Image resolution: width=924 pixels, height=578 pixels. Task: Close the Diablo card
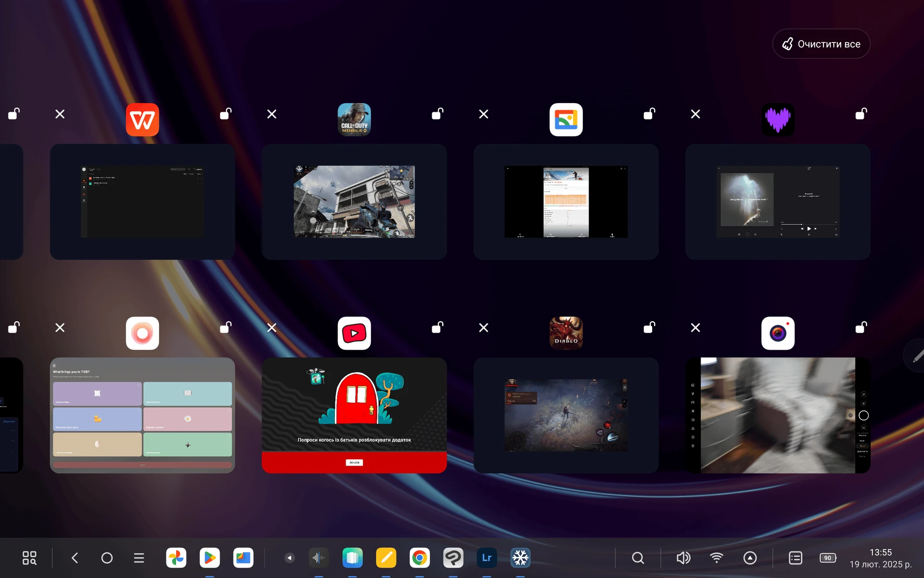[x=484, y=328]
